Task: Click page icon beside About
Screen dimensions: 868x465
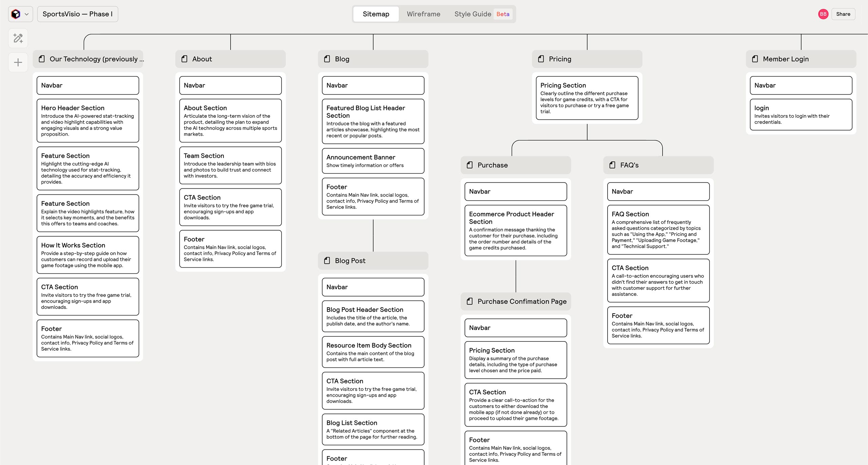Action: (x=184, y=59)
